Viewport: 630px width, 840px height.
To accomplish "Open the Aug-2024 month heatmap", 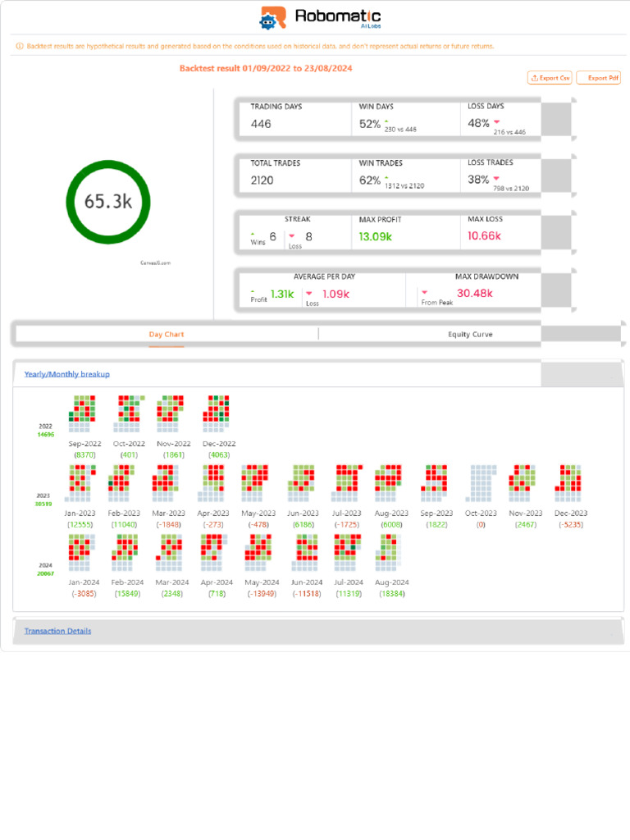I will pos(388,552).
